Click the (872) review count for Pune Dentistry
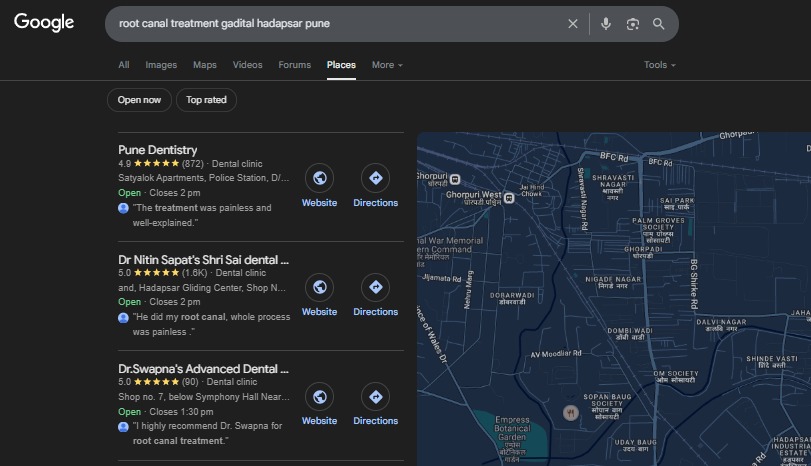 point(192,163)
